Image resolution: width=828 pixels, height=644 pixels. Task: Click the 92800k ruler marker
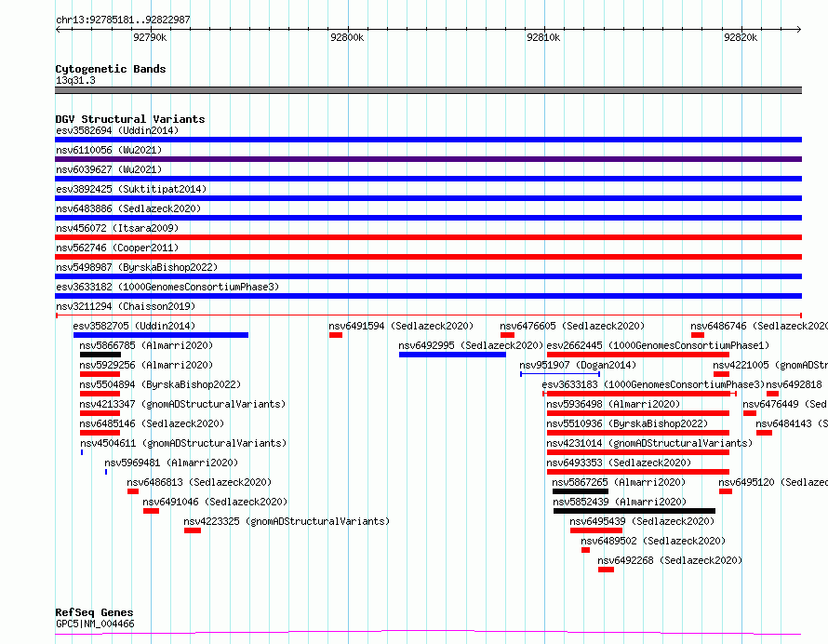coord(347,37)
